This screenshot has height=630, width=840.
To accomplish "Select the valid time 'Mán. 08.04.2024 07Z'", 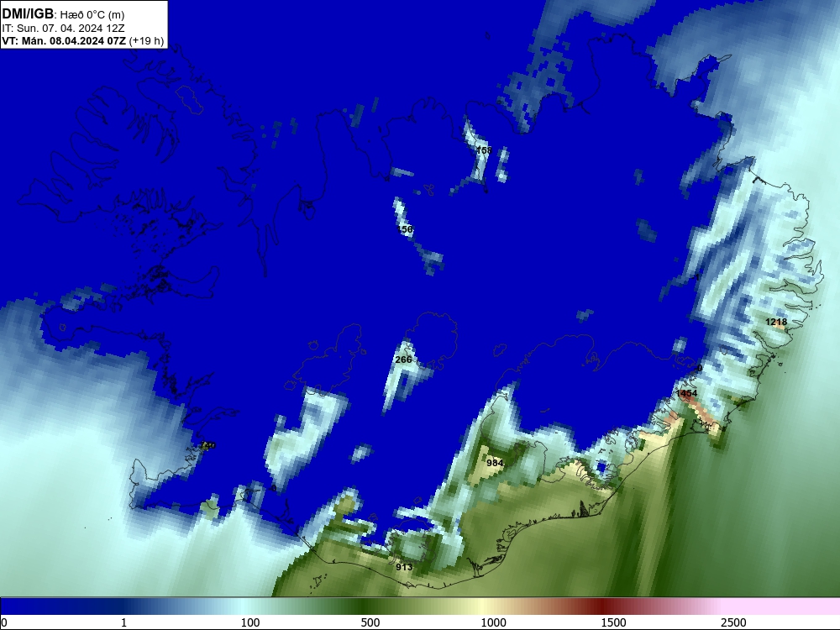I will click(x=74, y=41).
